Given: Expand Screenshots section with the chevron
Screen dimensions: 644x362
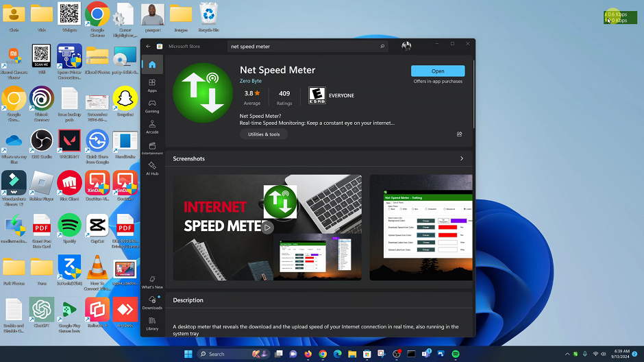Looking at the screenshot, I should coord(462,158).
